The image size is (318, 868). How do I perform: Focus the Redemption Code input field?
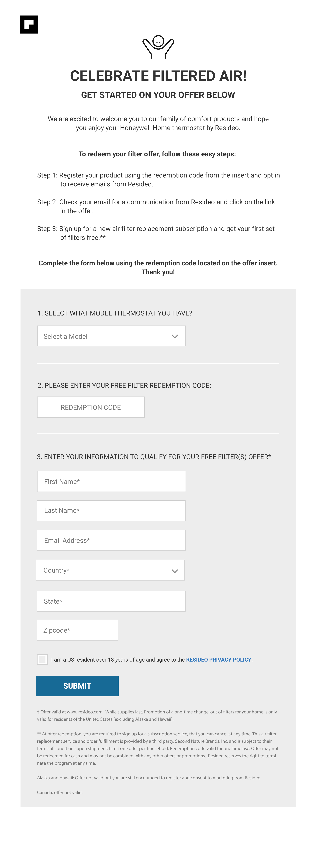(91, 407)
